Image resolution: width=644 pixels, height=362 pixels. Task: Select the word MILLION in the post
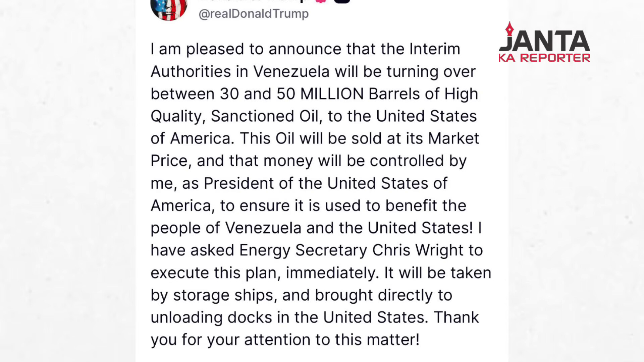click(x=332, y=94)
